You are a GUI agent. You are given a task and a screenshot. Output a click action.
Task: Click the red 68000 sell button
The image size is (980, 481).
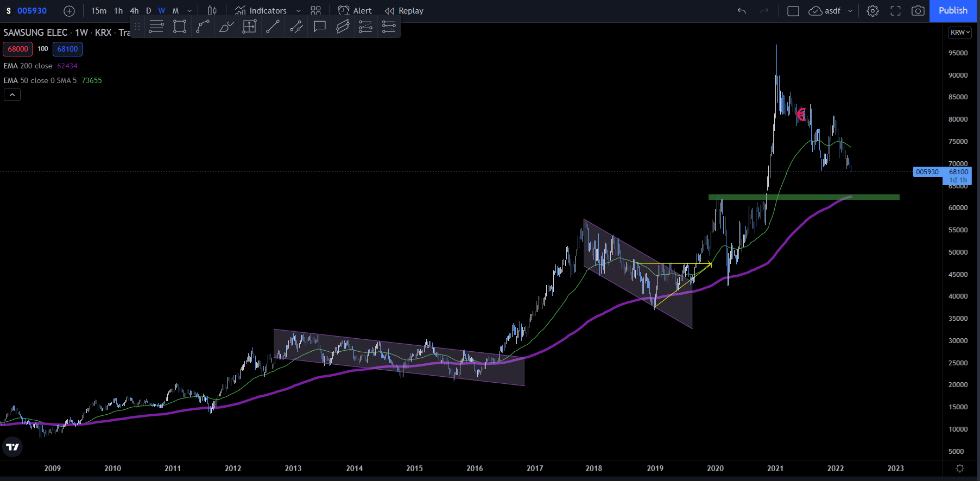click(18, 49)
